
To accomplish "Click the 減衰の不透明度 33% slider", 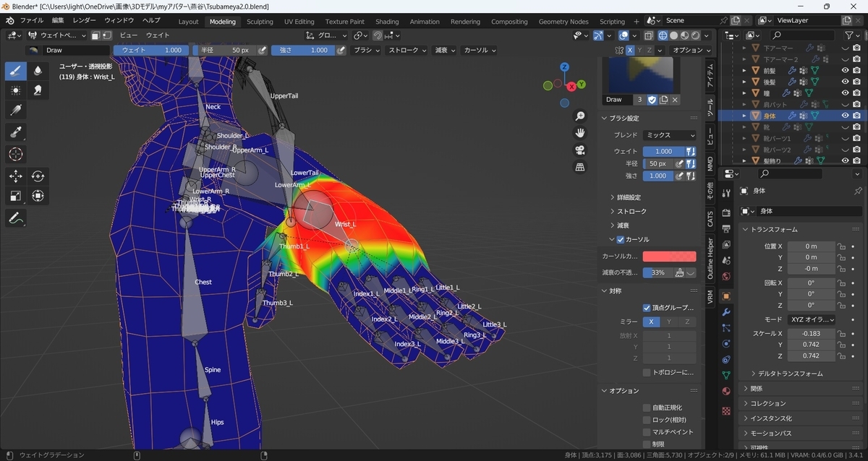I will [x=658, y=272].
